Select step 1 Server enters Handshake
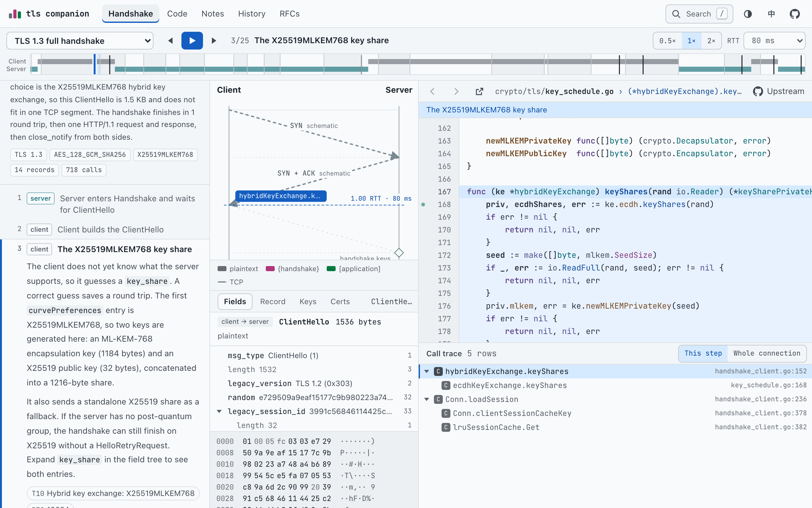Viewport: 812px width, 508px height. pyautogui.click(x=105, y=204)
